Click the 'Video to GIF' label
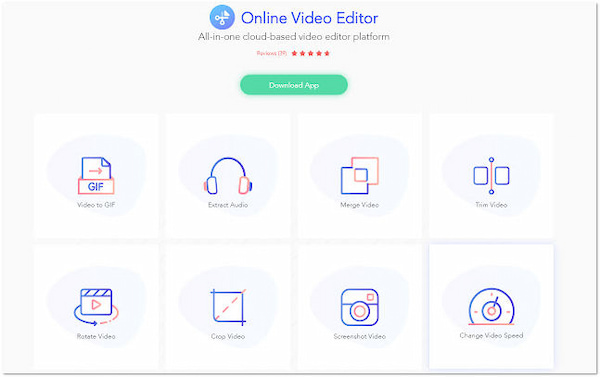The height and width of the screenshot is (377, 600). (96, 205)
